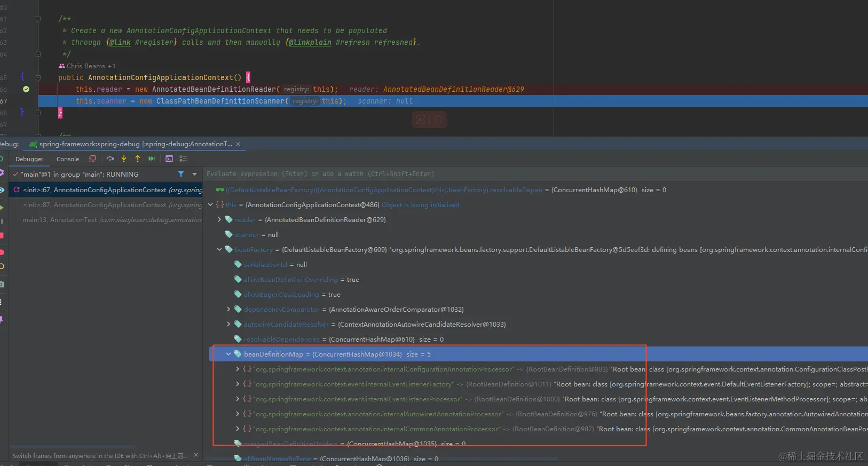Viewport: 868px width, 466px height.
Task: Click the tag icon beside allowEagerClassLoading
Action: (238, 294)
